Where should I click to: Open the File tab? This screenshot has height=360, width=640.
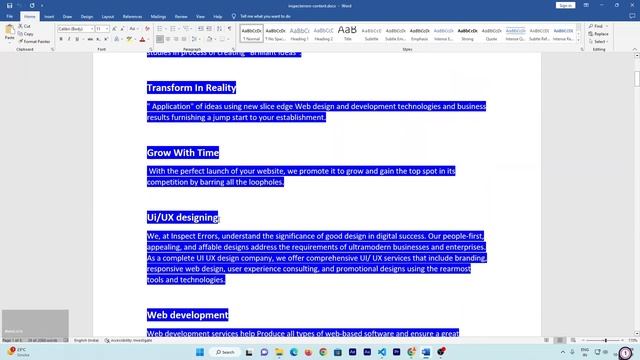(x=9, y=16)
